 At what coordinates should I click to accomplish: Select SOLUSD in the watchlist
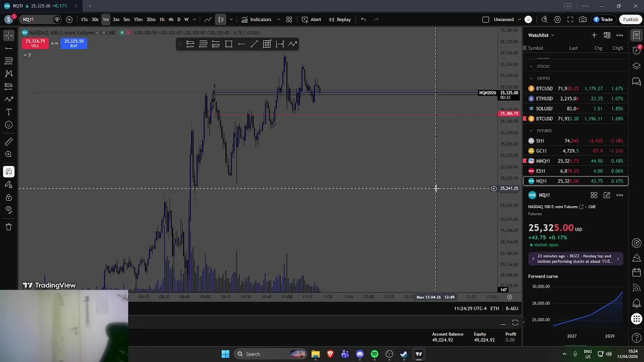click(576, 109)
